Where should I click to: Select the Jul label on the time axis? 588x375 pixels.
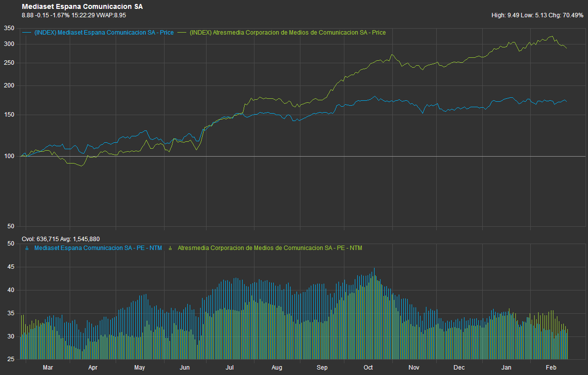pyautogui.click(x=230, y=368)
